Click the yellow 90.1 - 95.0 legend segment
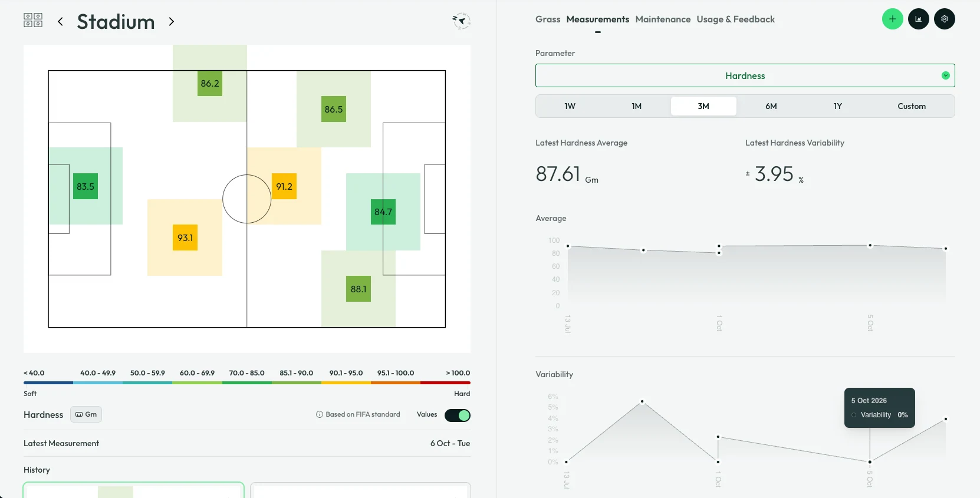Screen dimensions: 980x498 346,382
